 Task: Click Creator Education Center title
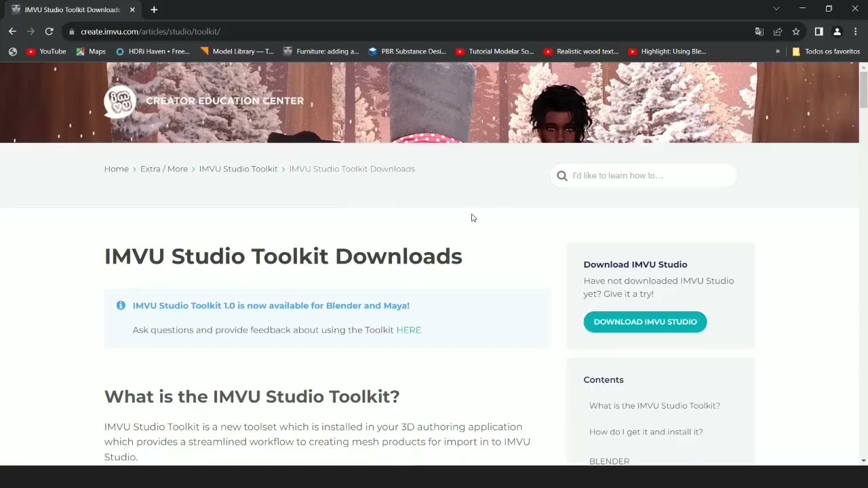pyautogui.click(x=224, y=101)
